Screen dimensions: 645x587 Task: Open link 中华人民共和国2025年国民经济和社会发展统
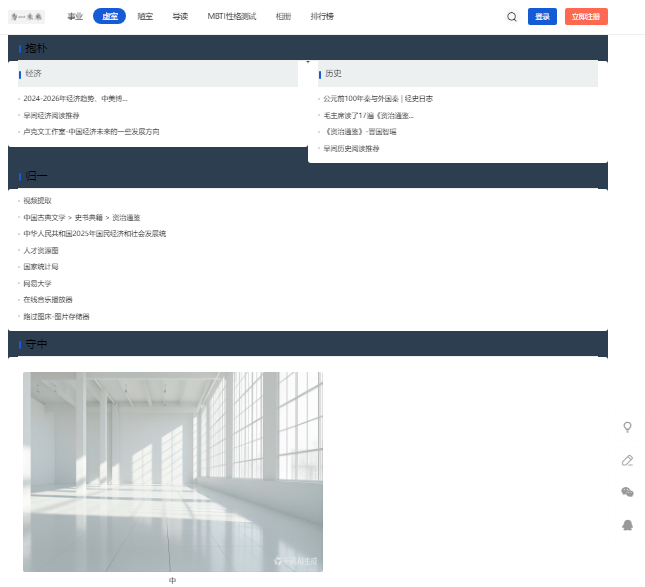pos(95,234)
